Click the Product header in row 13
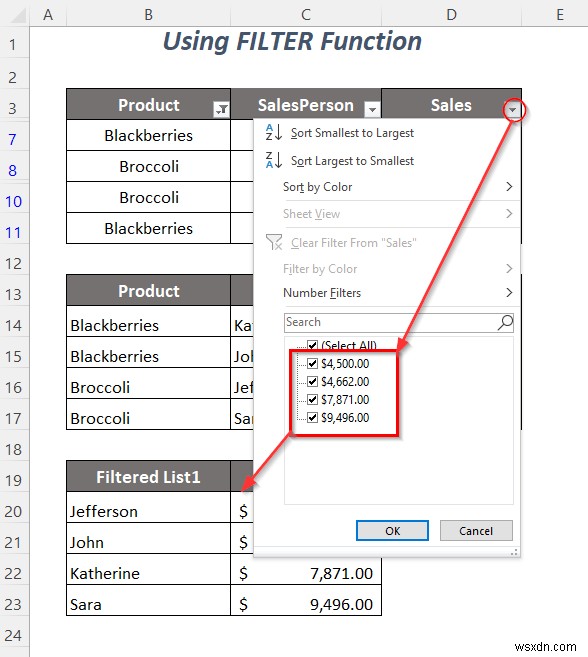 coord(149,290)
